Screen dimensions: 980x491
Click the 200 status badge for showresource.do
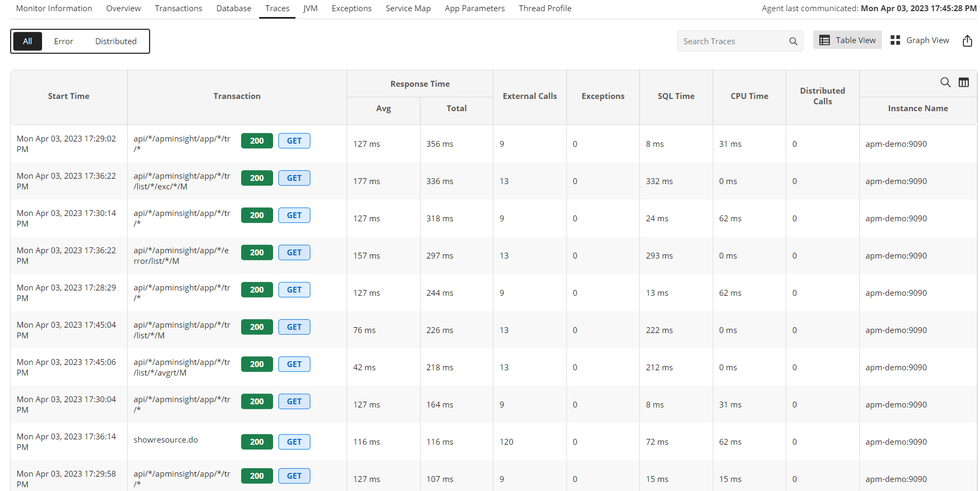point(257,442)
